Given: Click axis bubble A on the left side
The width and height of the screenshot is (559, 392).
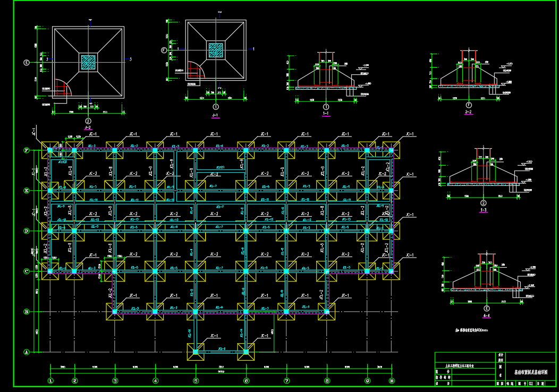Looking at the screenshot, I should (x=27, y=352).
